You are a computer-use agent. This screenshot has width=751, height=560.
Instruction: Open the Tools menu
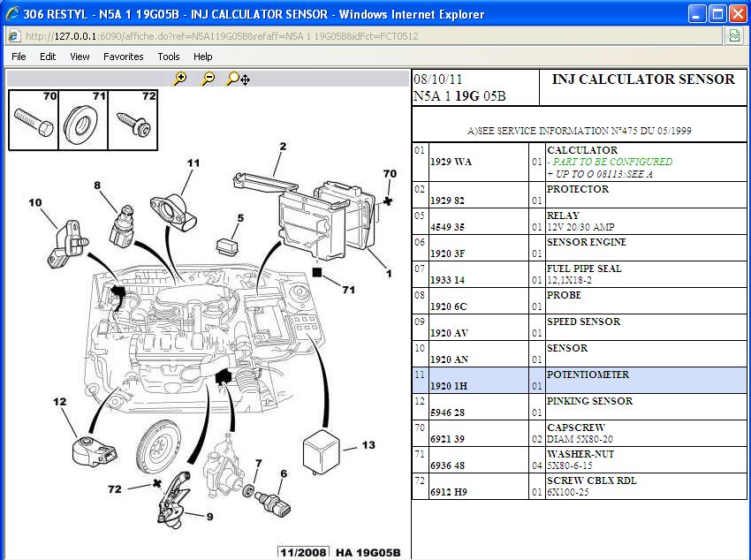click(169, 57)
